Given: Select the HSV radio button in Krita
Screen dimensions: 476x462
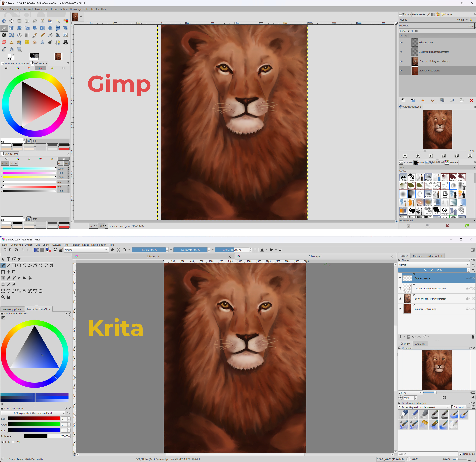Looking at the screenshot, I should pyautogui.click(x=13, y=442).
